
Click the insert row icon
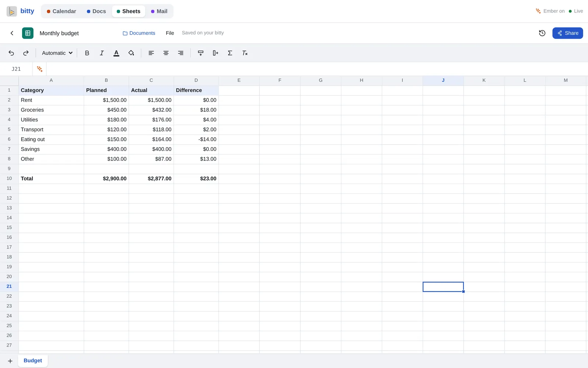[x=201, y=53]
